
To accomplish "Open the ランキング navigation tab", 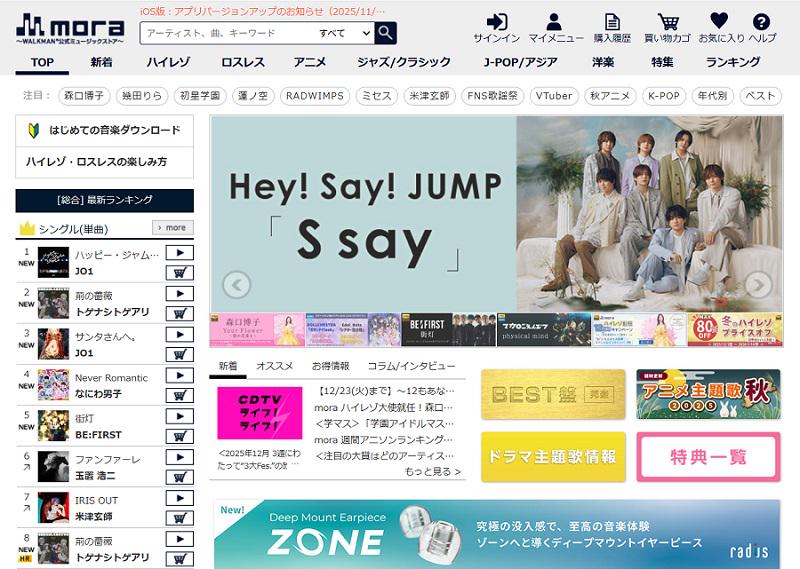I will (x=733, y=62).
